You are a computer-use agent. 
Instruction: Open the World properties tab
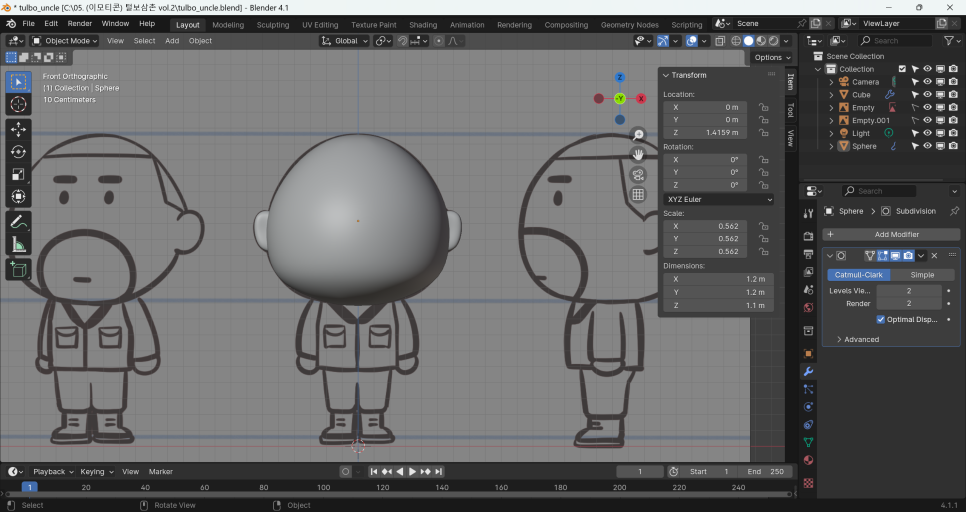pyautogui.click(x=808, y=307)
